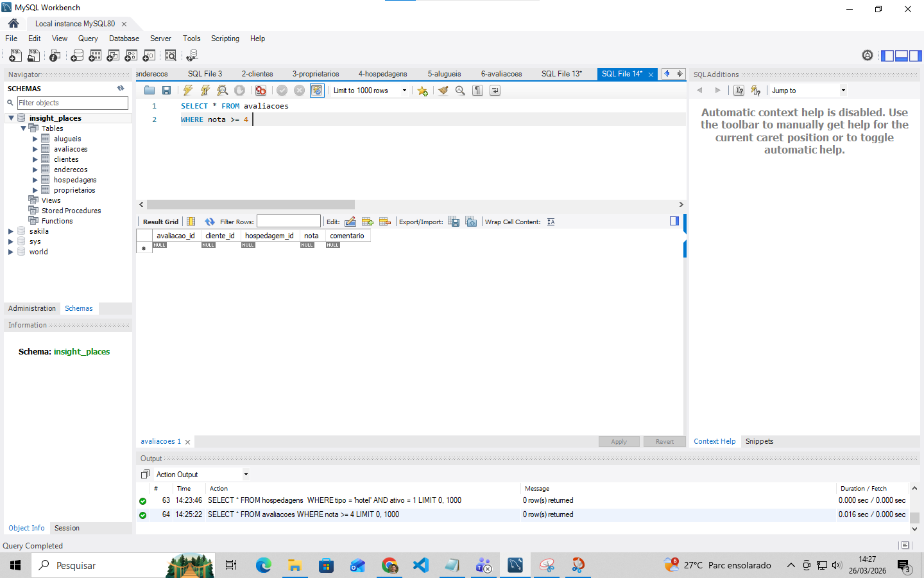Switch to the 4-hospedagens tab

[382, 74]
